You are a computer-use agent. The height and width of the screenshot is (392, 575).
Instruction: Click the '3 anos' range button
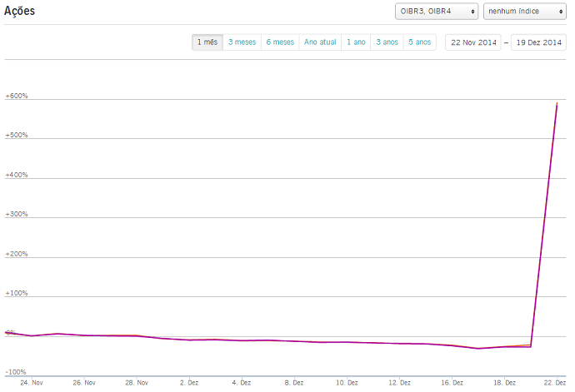click(387, 42)
